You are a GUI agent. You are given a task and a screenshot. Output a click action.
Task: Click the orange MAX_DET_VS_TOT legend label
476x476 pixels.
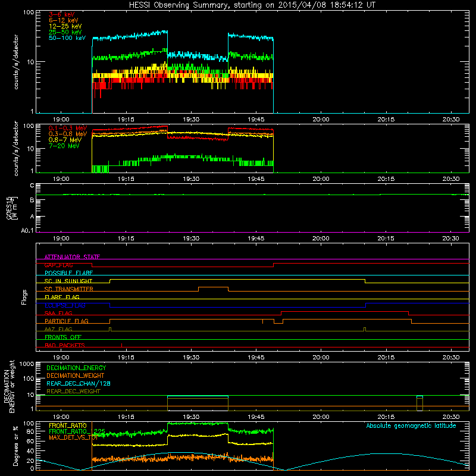click(x=73, y=437)
